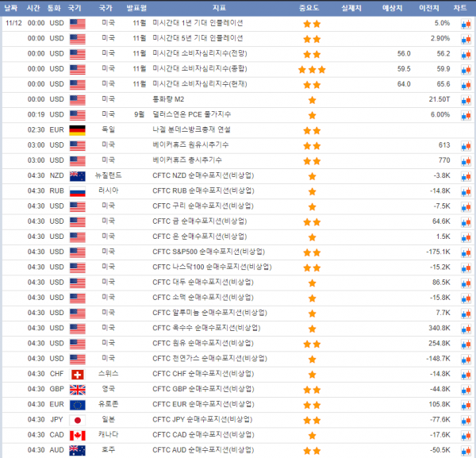Viewport: 476px width, 458px height.
Task: Open chart icon for 미시간대 소비자심리지수(종합)
Action: (x=466, y=70)
